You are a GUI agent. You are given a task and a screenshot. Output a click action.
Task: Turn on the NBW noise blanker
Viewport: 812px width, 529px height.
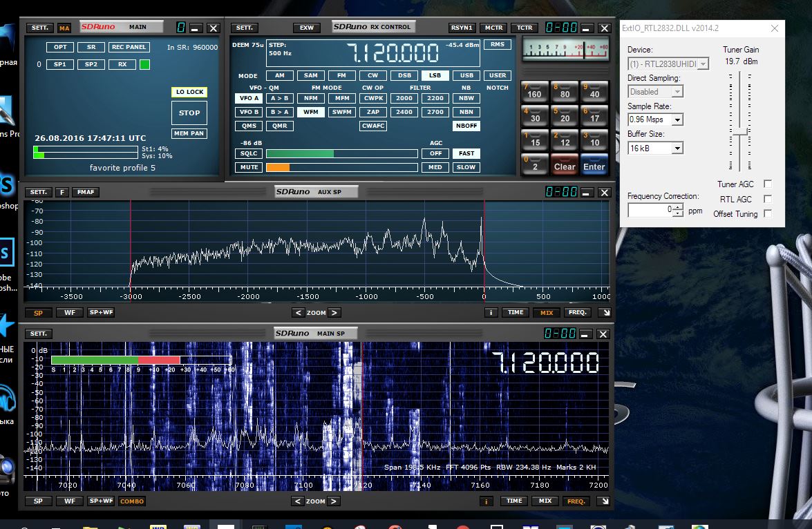click(x=466, y=98)
